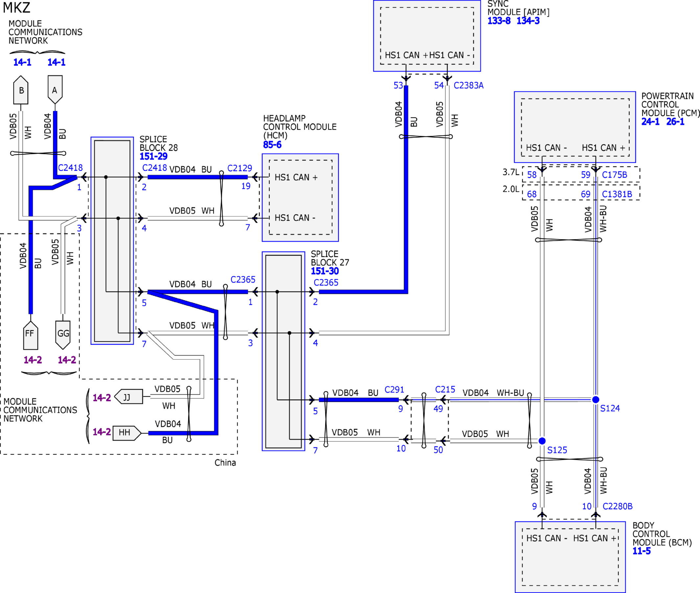Image resolution: width=700 pixels, height=593 pixels.
Task: Follow the 14-2 reference below connector GG
Action: (67, 360)
